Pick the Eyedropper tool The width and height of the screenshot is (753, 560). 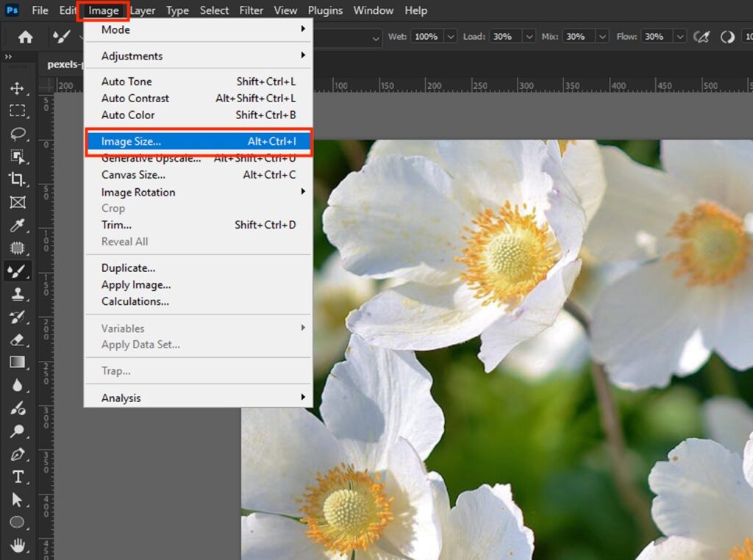click(18, 225)
